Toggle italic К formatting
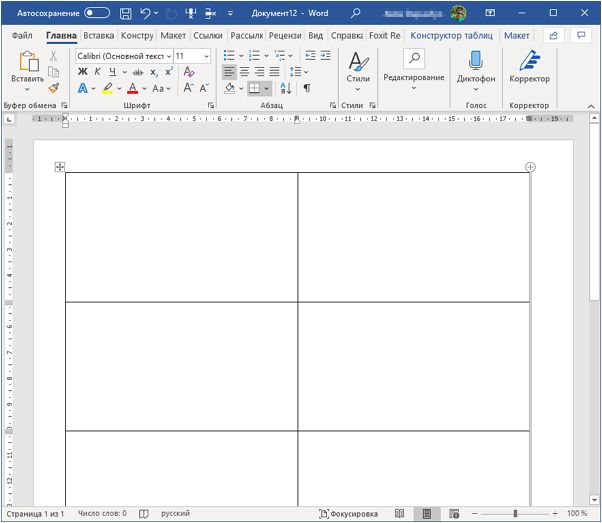 pos(98,71)
